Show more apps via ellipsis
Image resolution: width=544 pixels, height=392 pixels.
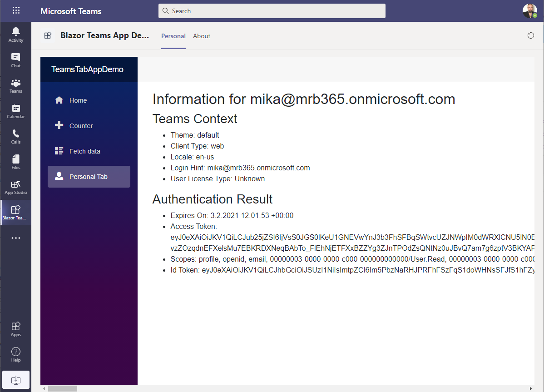tap(15, 238)
